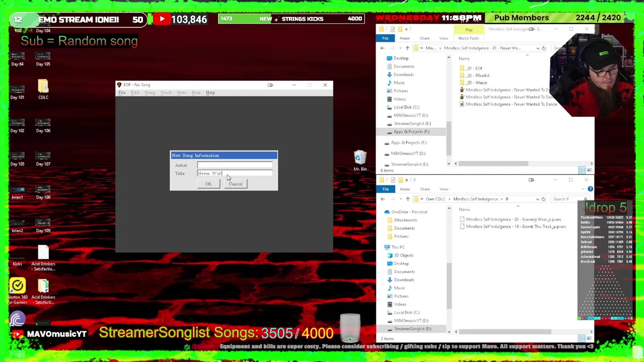
Task: Focus the Artist input field
Action: coord(235,165)
